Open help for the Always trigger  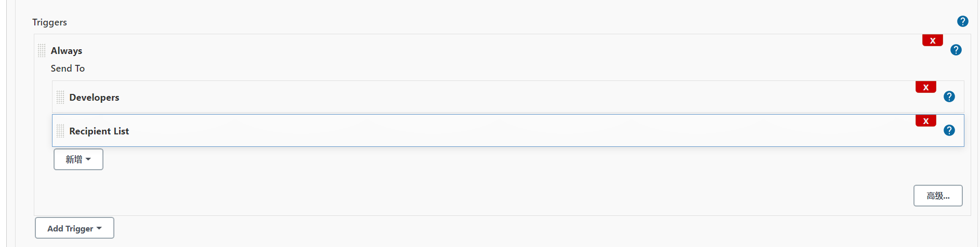click(x=956, y=50)
